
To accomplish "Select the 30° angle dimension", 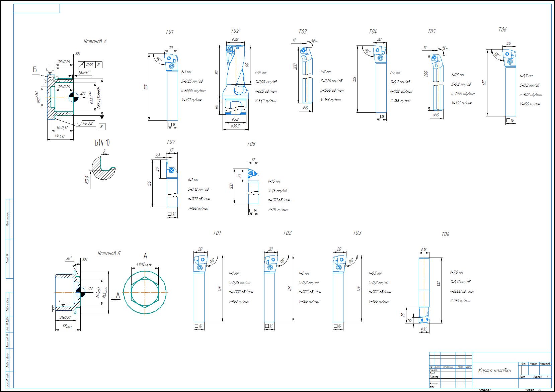I will click(69, 259).
